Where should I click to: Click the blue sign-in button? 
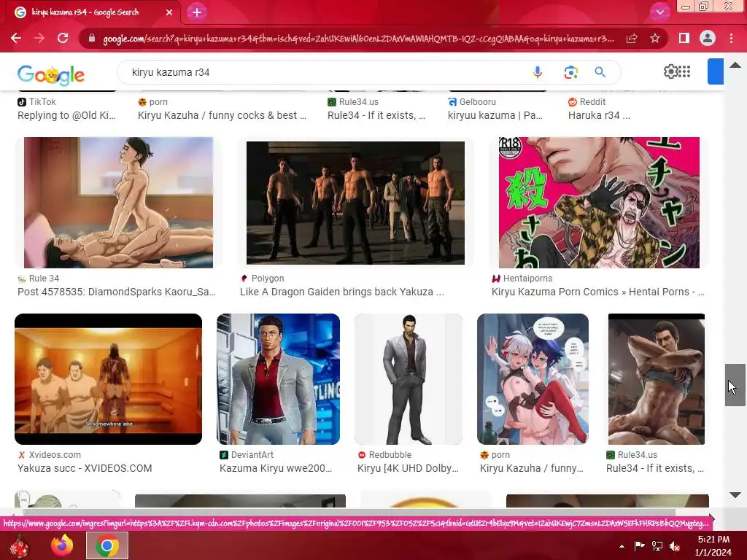[716, 71]
